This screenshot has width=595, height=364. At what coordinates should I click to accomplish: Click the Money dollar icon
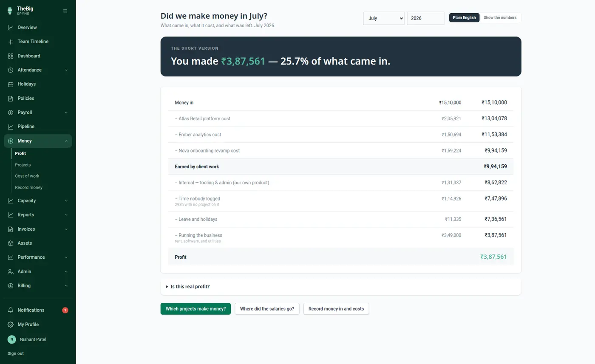[11, 141]
